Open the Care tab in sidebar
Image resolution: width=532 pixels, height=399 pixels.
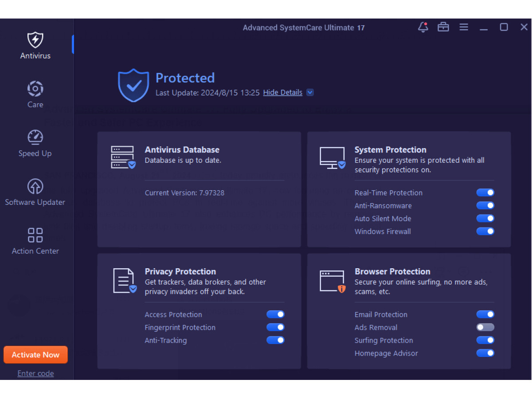[35, 94]
